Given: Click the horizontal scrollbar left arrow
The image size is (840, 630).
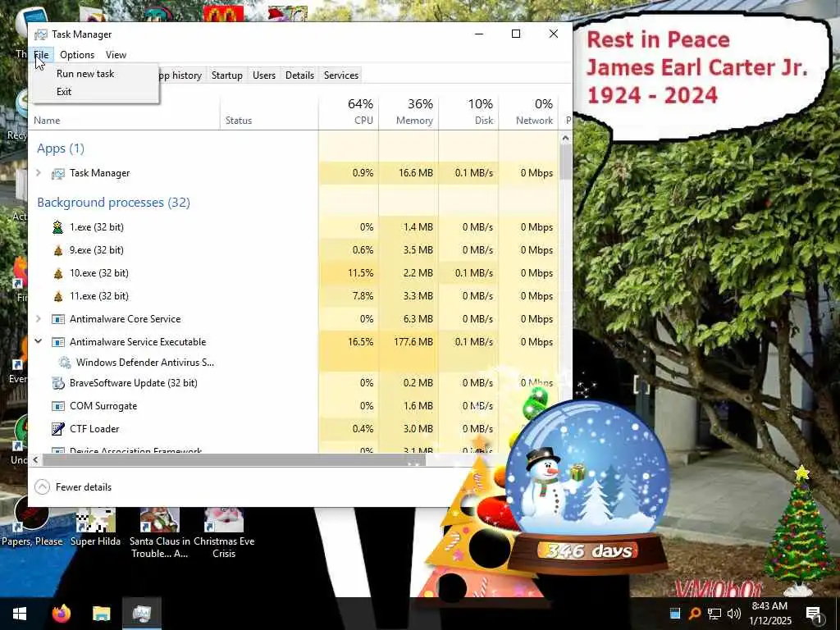Looking at the screenshot, I should click(35, 459).
